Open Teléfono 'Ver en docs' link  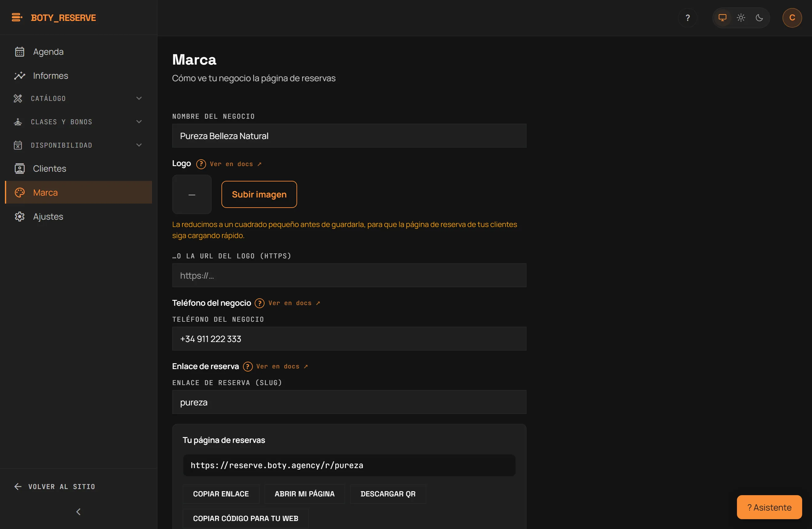coord(294,303)
